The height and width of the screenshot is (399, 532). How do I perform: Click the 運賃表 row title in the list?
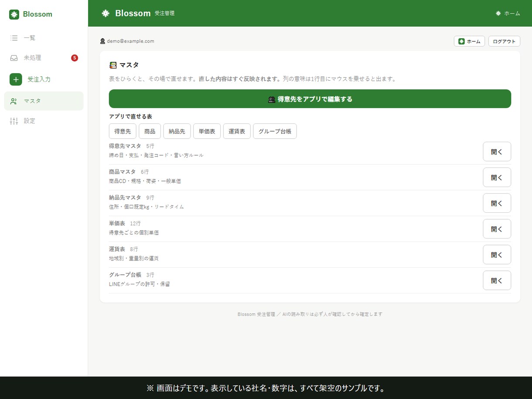(117, 249)
